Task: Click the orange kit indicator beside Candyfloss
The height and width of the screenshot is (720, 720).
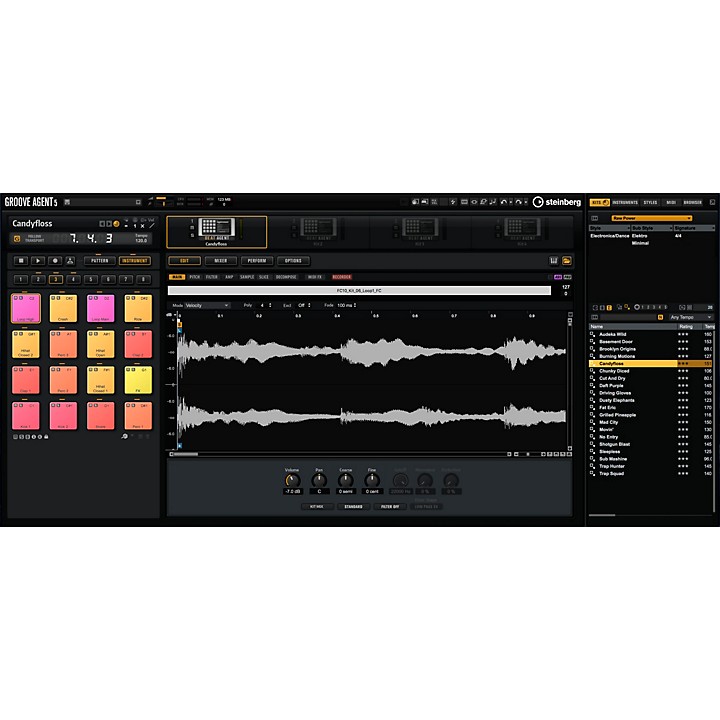Action: click(x=116, y=224)
